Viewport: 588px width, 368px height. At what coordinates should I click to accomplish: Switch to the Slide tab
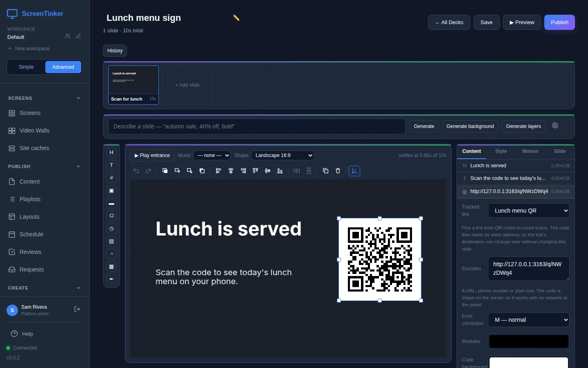[560, 151]
